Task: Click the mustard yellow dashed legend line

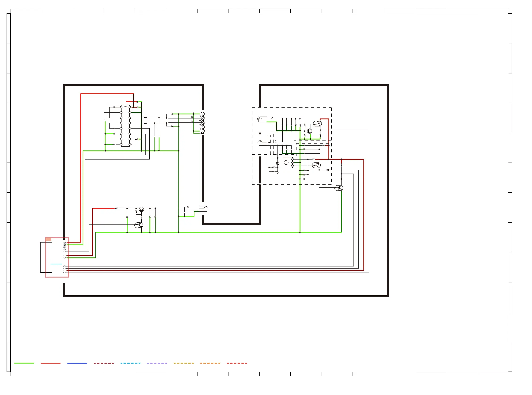Action: pos(184,363)
